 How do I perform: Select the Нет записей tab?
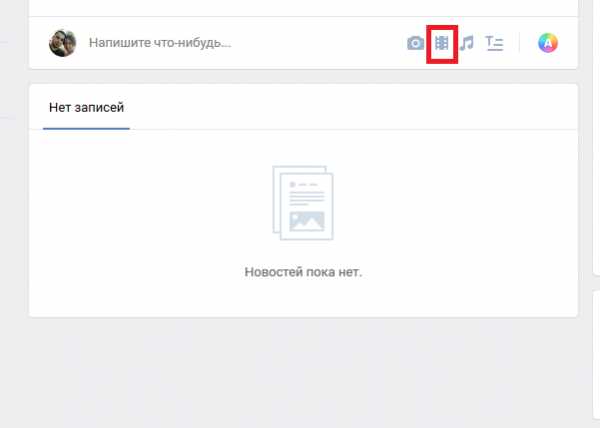(x=86, y=107)
